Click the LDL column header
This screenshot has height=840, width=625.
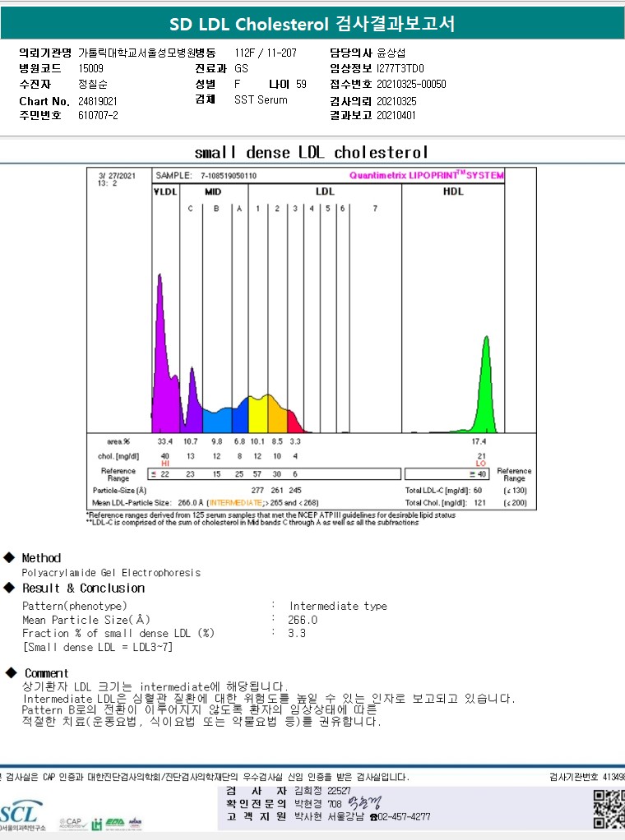(x=325, y=192)
